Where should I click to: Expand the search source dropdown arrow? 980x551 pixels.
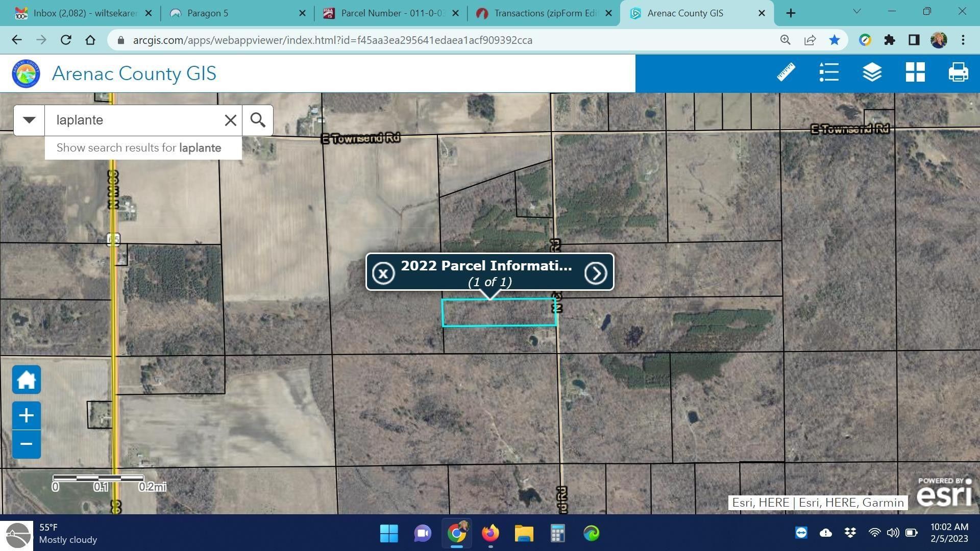coord(29,120)
